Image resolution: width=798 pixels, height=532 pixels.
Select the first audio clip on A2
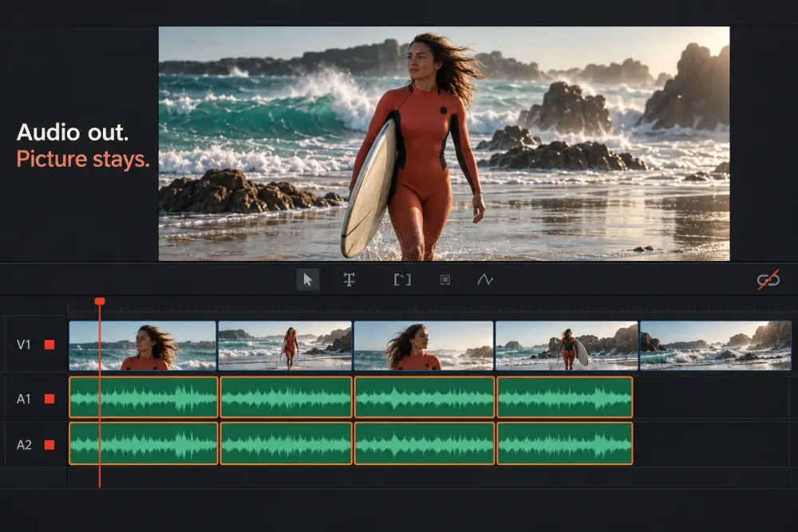tap(144, 443)
